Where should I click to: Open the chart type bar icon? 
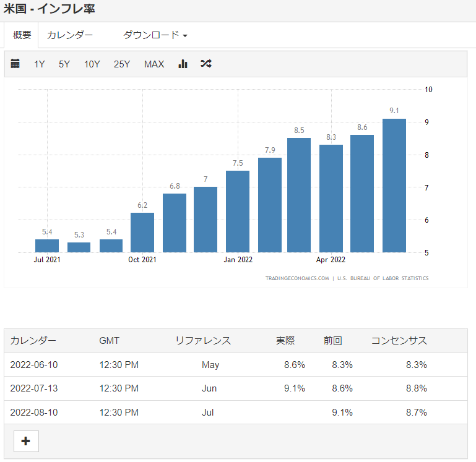183,64
